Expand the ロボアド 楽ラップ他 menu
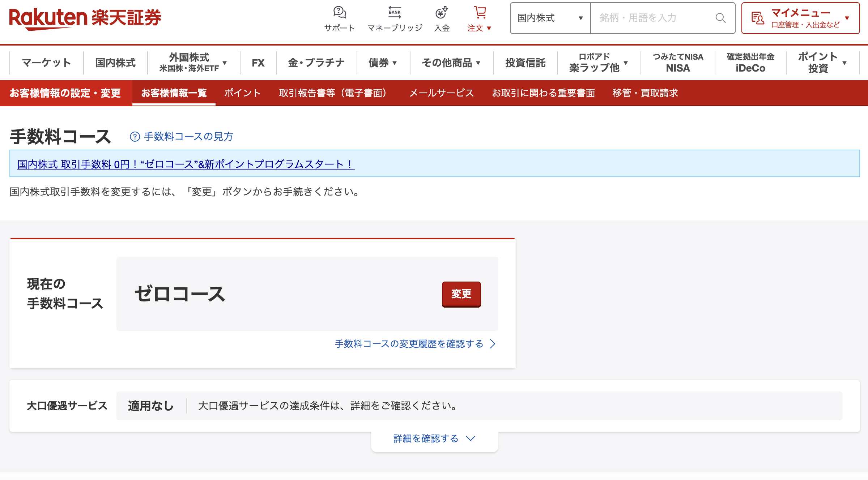The image size is (868, 480). (x=599, y=63)
